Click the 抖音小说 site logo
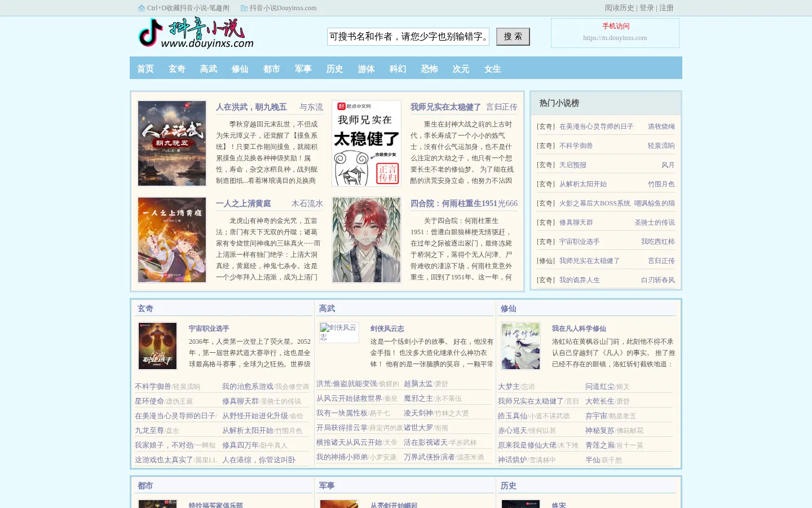The height and width of the screenshot is (508, 812). click(196, 33)
